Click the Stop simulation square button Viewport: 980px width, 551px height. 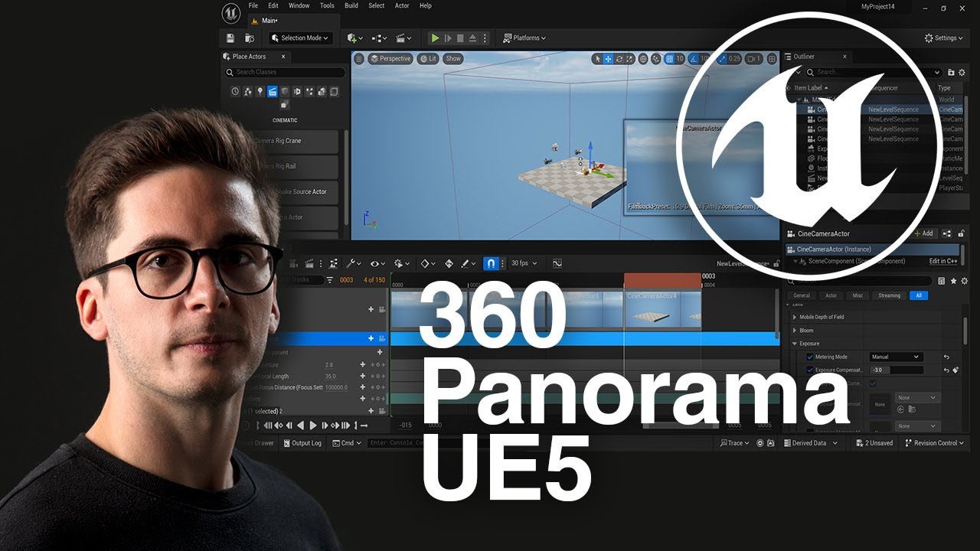pyautogui.click(x=460, y=37)
